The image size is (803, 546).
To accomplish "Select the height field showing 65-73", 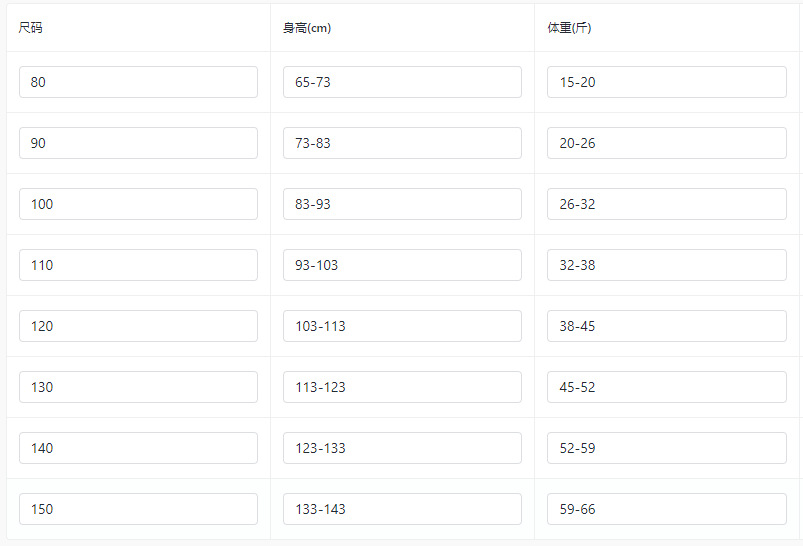I will pos(402,82).
